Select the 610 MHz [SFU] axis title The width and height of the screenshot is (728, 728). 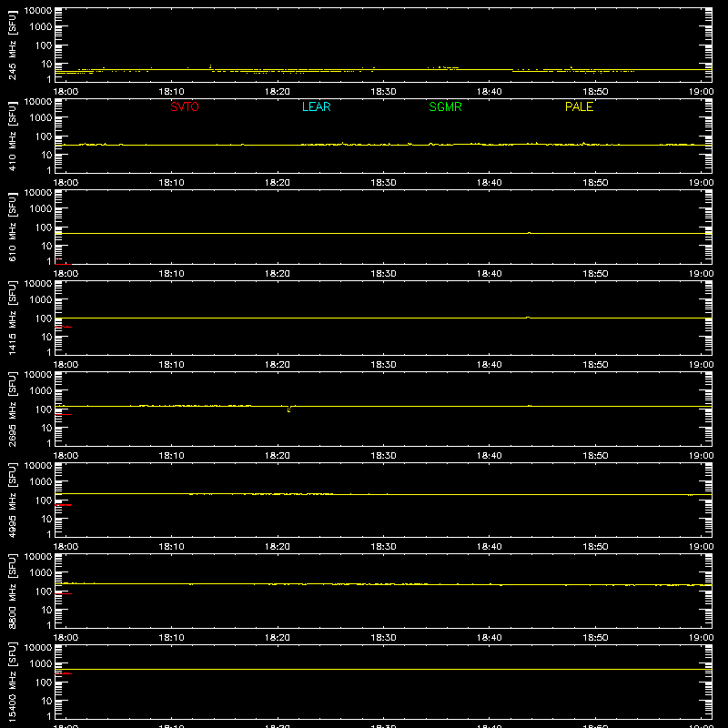(x=12, y=227)
